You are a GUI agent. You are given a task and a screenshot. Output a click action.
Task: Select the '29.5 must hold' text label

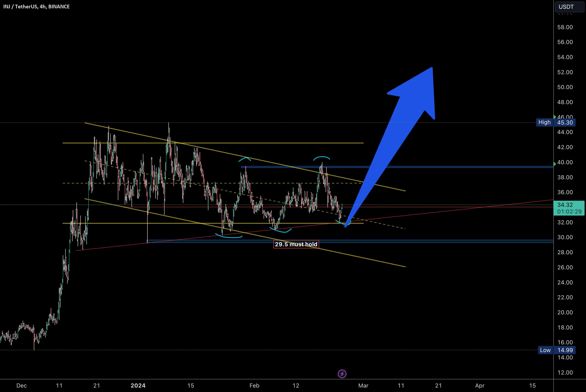click(296, 244)
